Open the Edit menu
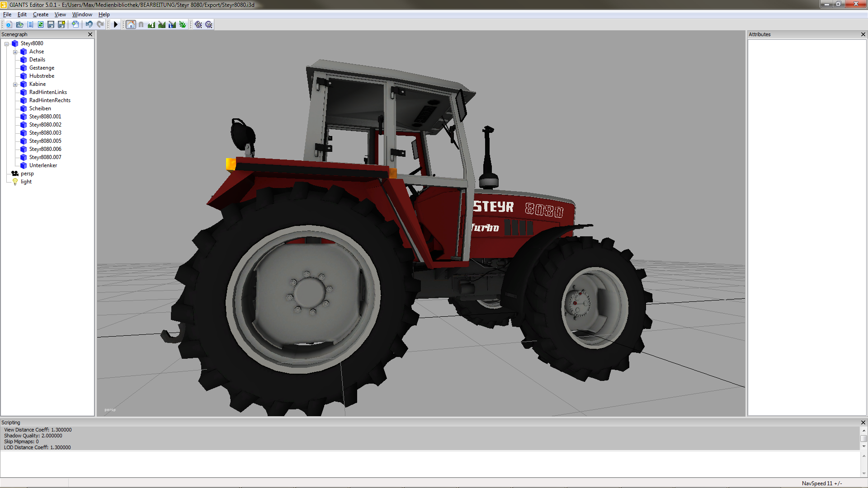 (22, 14)
